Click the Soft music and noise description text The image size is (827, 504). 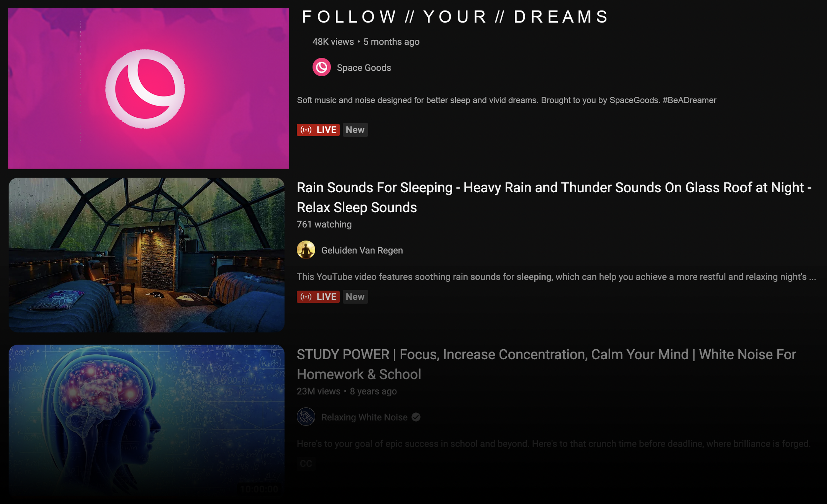click(x=506, y=100)
